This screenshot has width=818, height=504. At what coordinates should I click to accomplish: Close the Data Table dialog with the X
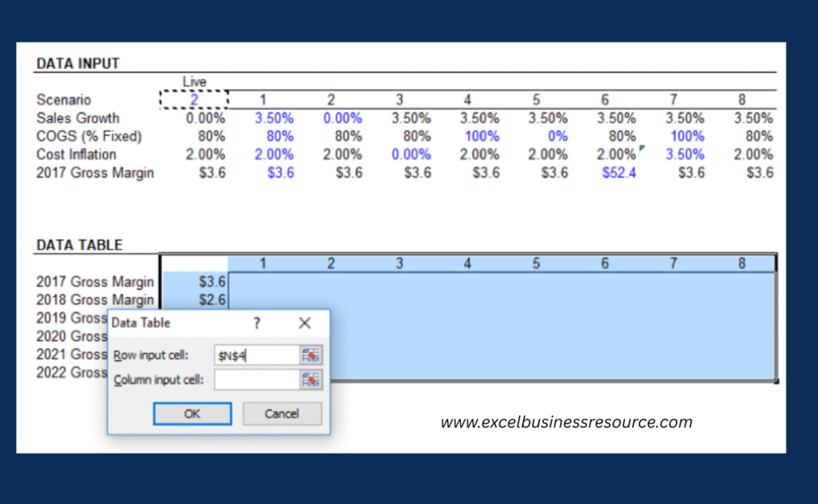[304, 323]
